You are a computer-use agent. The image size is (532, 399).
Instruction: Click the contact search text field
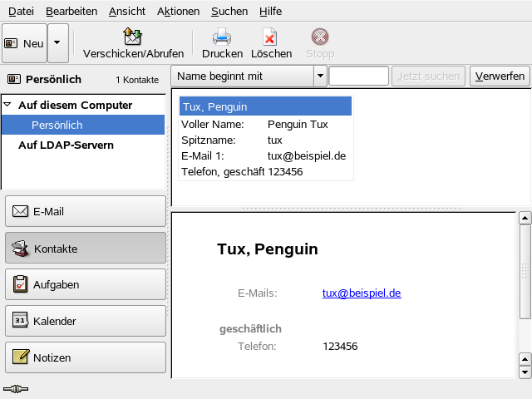(x=358, y=76)
